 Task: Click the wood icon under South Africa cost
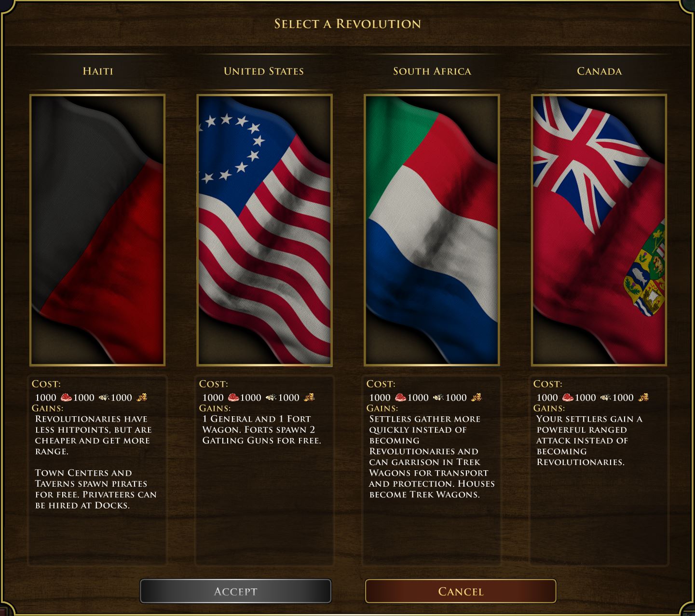pos(438,397)
